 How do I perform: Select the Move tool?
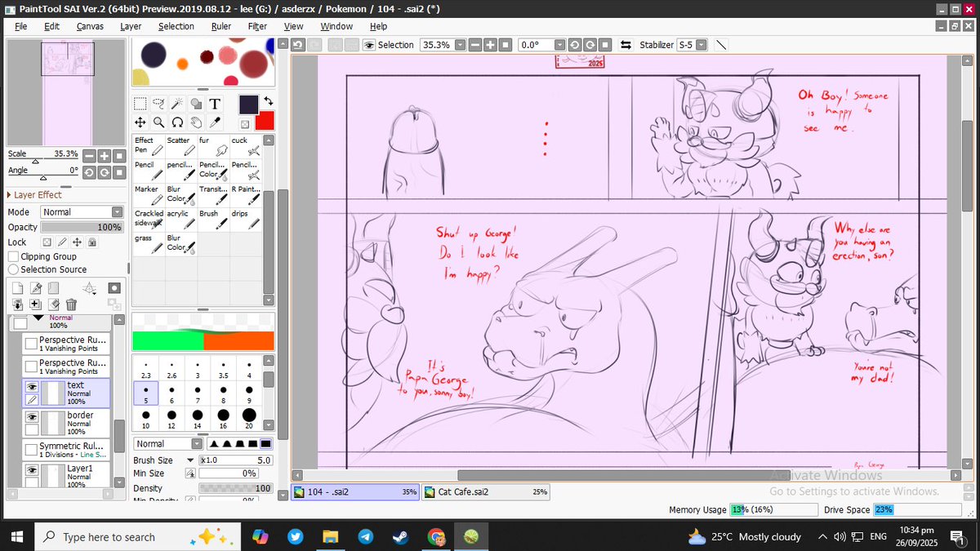pyautogui.click(x=140, y=122)
